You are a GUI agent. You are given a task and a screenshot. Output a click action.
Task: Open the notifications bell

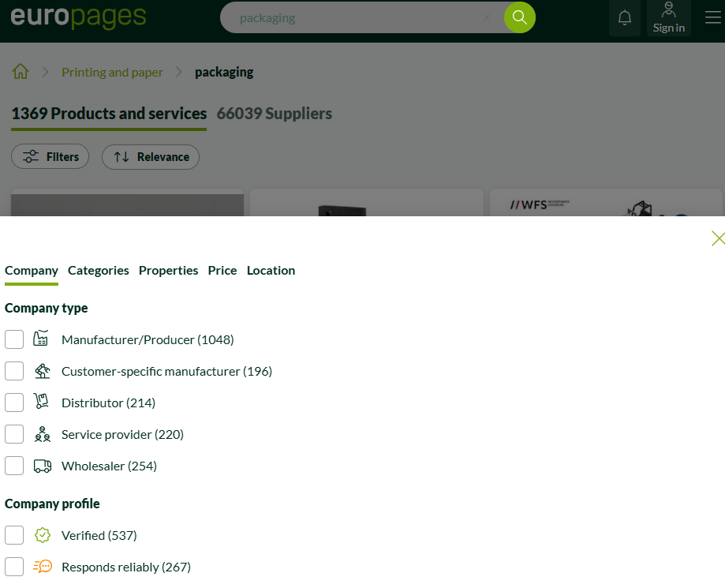[x=624, y=17]
